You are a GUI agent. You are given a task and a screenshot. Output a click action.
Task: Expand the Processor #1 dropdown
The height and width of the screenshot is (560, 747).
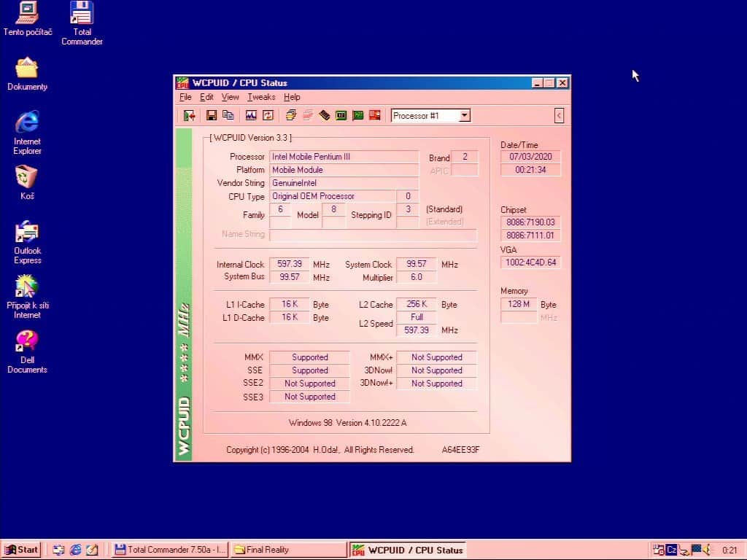pyautogui.click(x=465, y=115)
